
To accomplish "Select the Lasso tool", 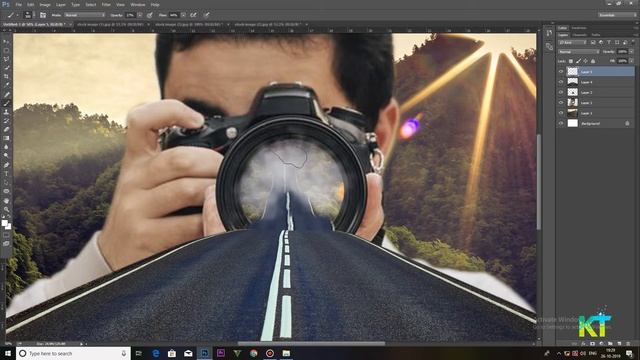I will click(x=6, y=59).
